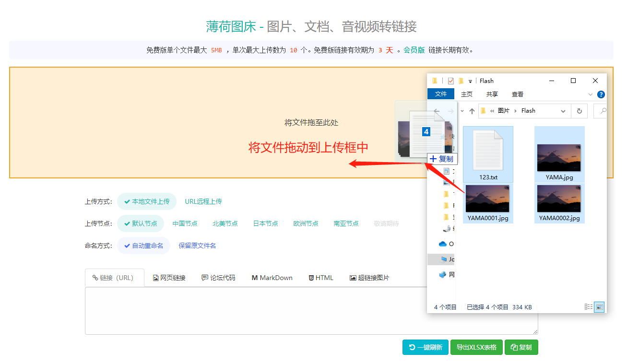Click the 图片 breadcrumb in address bar
Viewport: 627px width, 364px height.
tap(504, 111)
